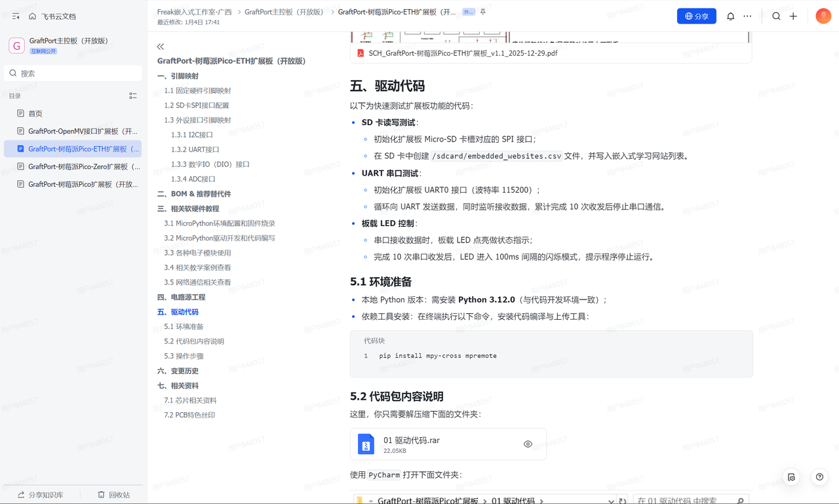Image resolution: width=839 pixels, height=504 pixels.
Task: Jump to 1.1 固定硬件引脚映射
Action: [197, 90]
